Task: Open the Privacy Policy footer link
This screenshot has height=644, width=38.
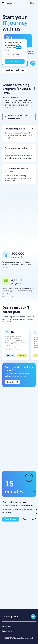Action: click(7, 627)
